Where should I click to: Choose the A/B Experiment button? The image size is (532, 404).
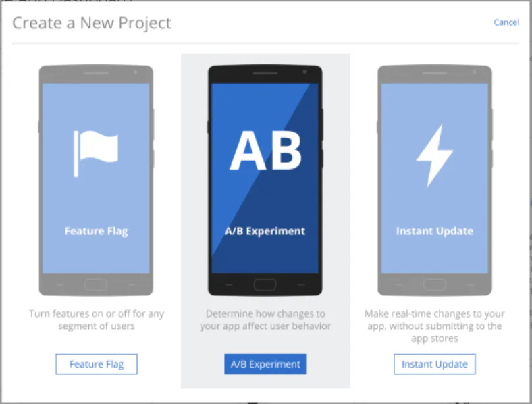point(265,364)
